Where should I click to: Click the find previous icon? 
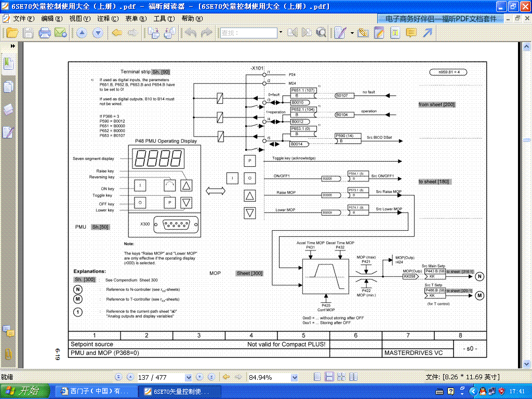[292, 33]
